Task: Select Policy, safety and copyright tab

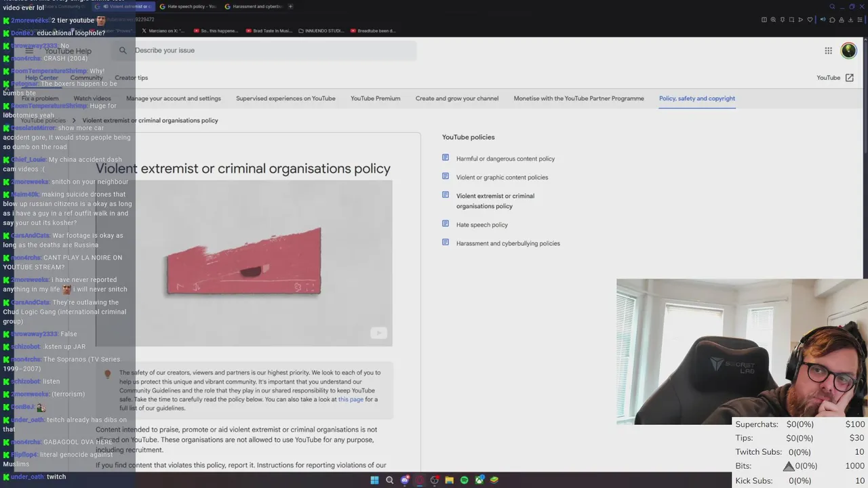Action: pos(697,98)
